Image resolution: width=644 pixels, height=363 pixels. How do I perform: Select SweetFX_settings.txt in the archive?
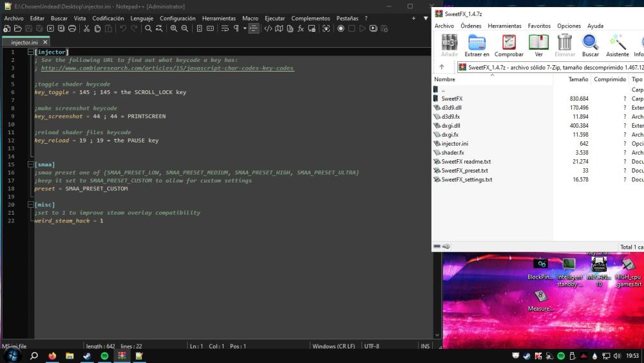point(466,180)
